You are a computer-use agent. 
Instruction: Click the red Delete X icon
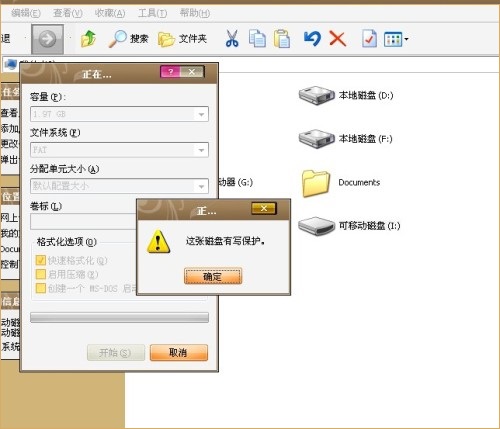click(338, 38)
